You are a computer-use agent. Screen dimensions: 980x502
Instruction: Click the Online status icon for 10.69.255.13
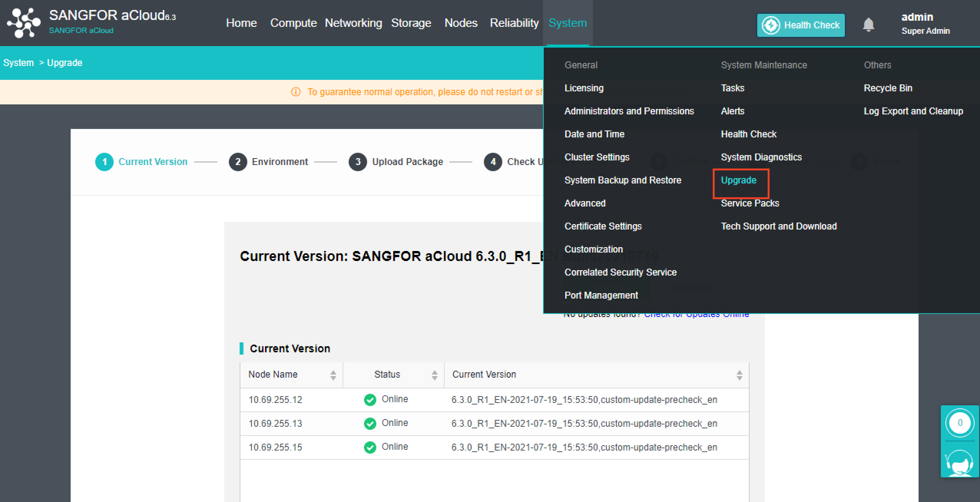(x=370, y=424)
